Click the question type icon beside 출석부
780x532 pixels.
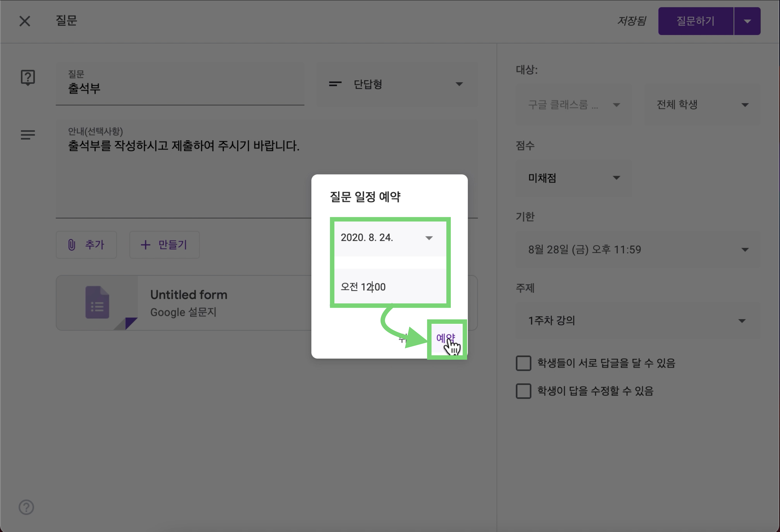[28, 78]
